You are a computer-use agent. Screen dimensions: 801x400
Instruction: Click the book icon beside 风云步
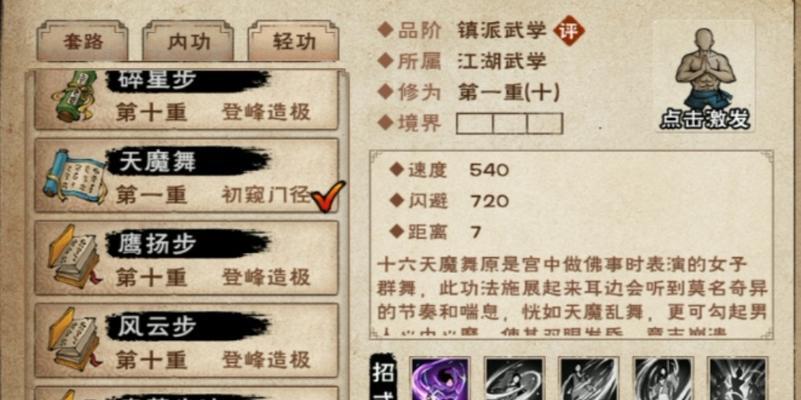pyautogui.click(x=74, y=339)
